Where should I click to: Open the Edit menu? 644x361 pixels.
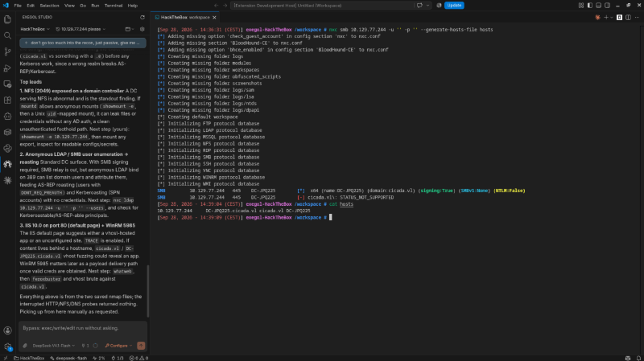[x=31, y=6]
